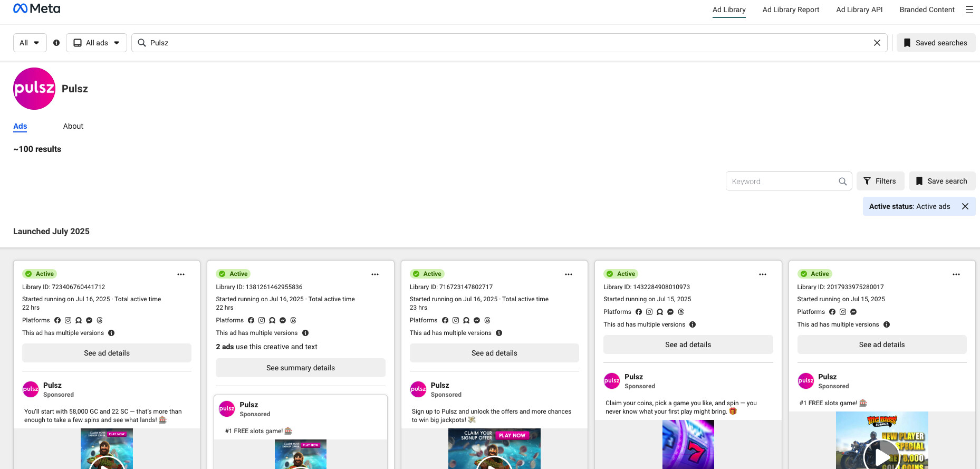Click the Keyword search magnifier icon
The width and height of the screenshot is (980, 469).
[843, 181]
